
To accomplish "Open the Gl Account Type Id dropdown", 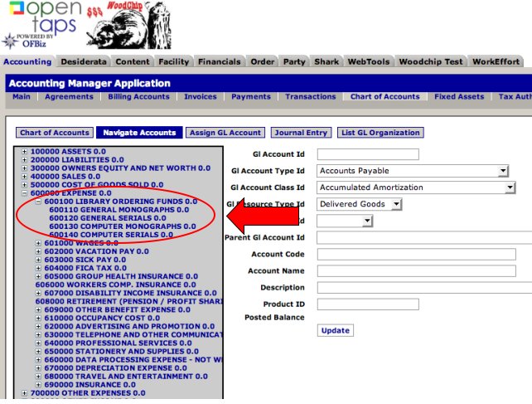I will [412, 171].
